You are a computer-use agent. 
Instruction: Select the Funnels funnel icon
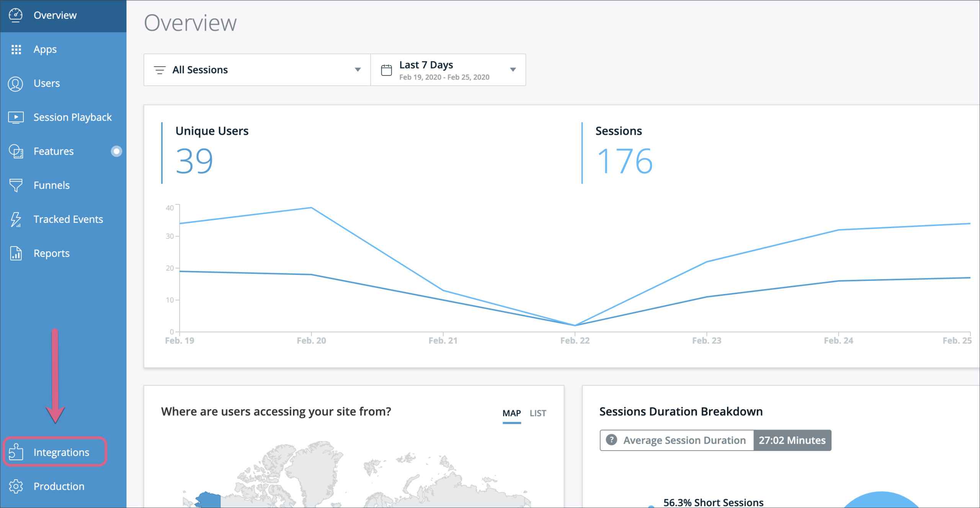(x=16, y=185)
